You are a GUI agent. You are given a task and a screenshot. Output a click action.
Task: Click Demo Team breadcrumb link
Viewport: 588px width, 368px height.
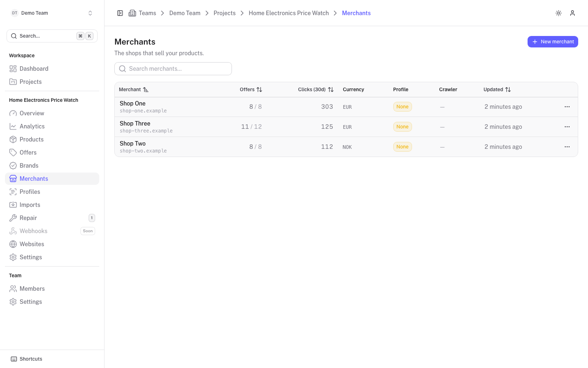185,13
